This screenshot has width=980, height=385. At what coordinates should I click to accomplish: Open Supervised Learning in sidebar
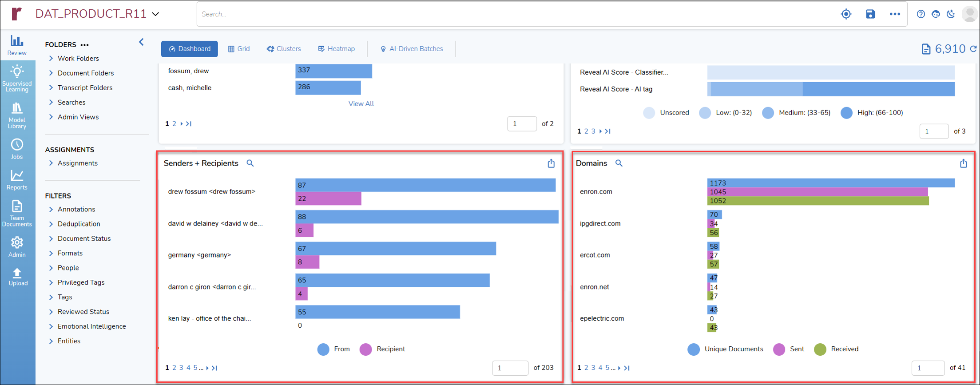click(17, 79)
